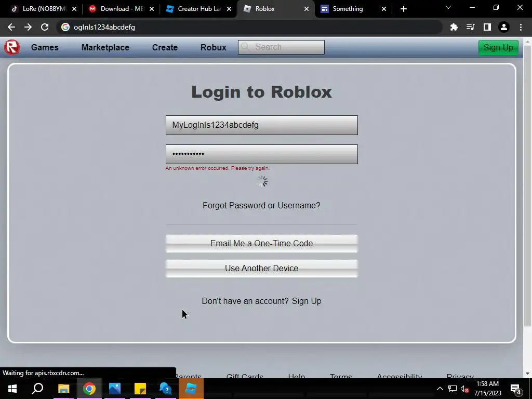Screen dimensions: 532x399
Task: Close the LoRe TikTok tab
Action: pos(74,9)
